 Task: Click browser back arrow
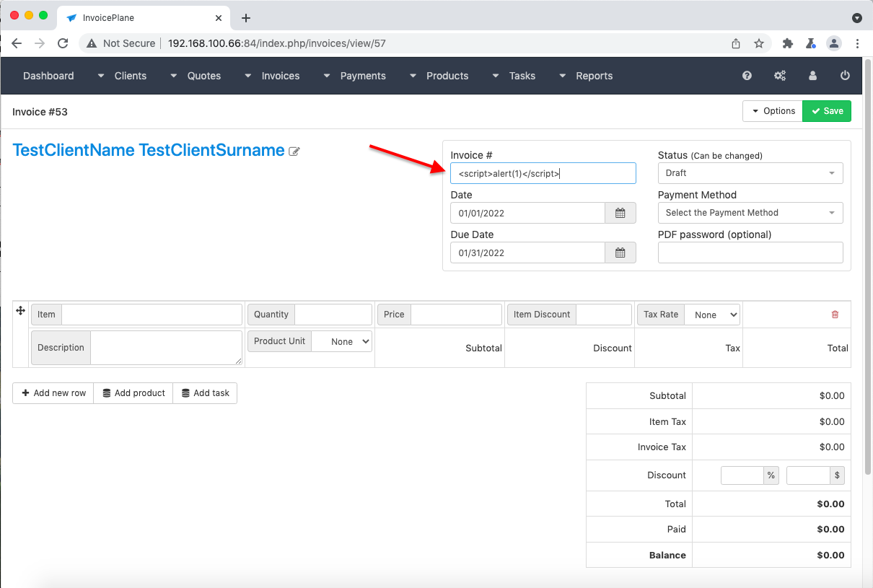(17, 43)
